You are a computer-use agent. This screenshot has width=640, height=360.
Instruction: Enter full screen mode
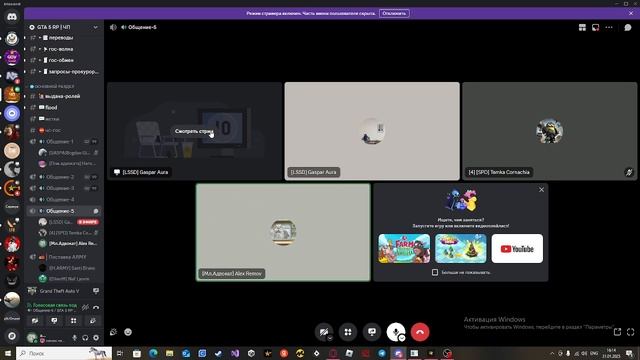[631, 332]
